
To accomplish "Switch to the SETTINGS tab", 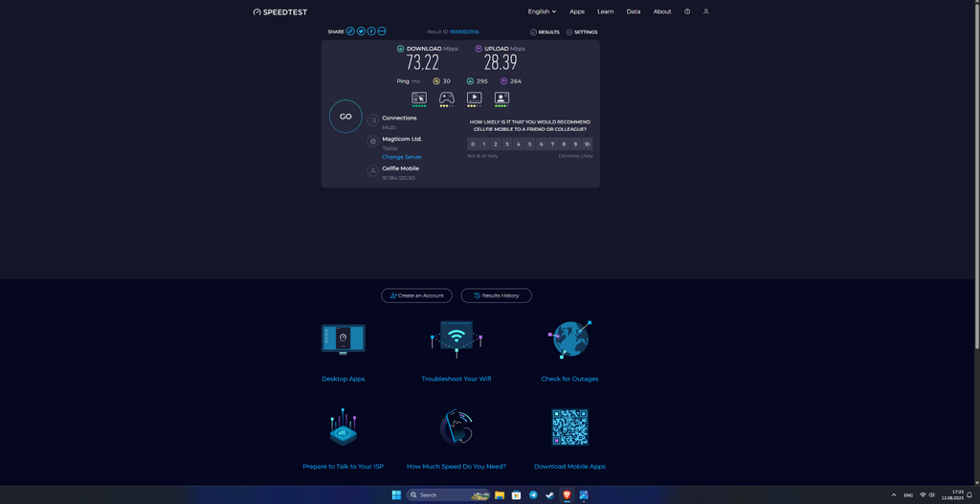I will [x=582, y=32].
